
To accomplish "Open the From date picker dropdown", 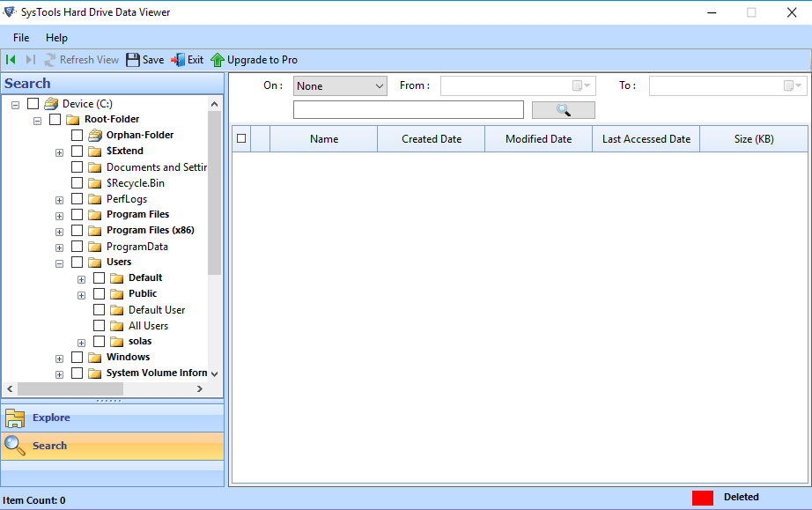I will point(581,85).
